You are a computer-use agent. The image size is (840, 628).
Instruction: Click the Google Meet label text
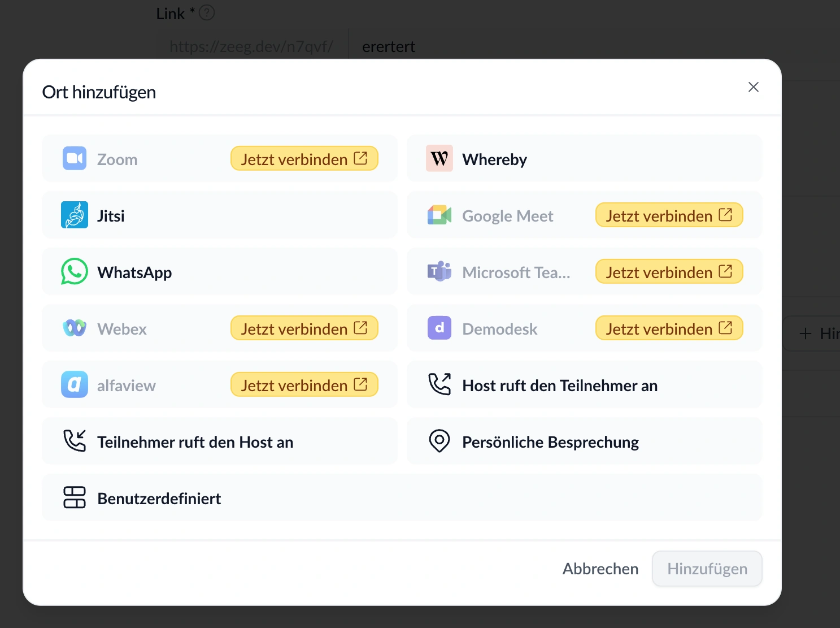508,216
